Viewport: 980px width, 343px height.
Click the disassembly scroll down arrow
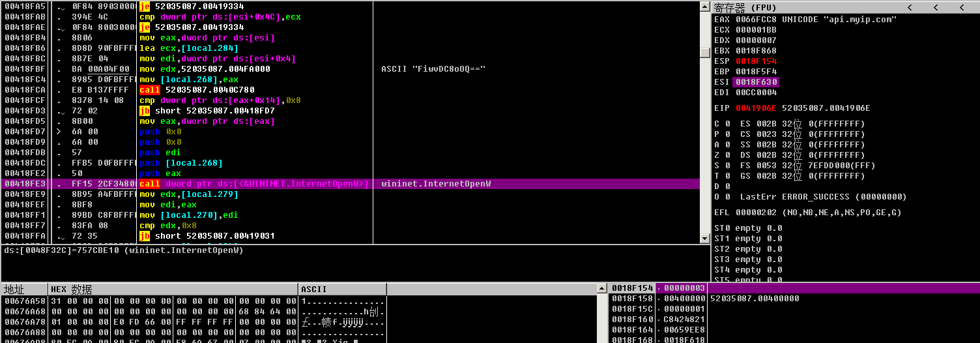coord(704,239)
